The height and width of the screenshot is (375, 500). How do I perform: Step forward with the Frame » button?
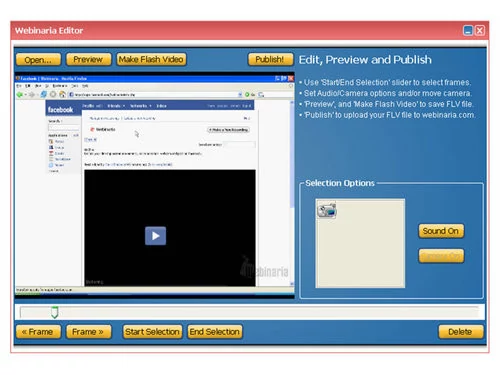coord(88,332)
